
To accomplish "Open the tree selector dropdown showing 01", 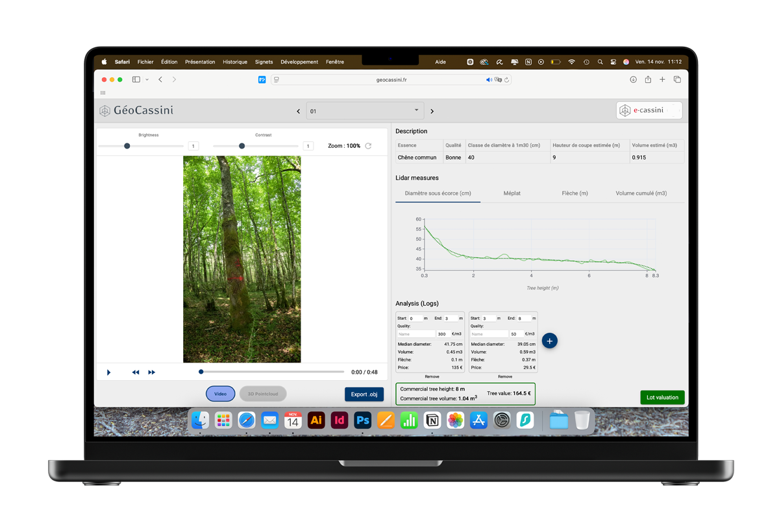I will pos(364,110).
